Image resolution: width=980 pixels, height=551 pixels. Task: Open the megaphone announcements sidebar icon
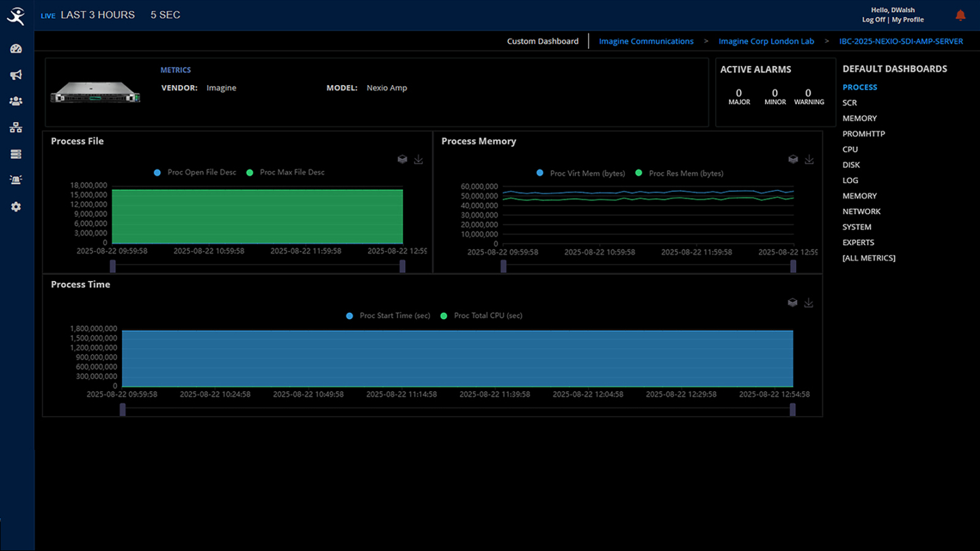[16, 75]
